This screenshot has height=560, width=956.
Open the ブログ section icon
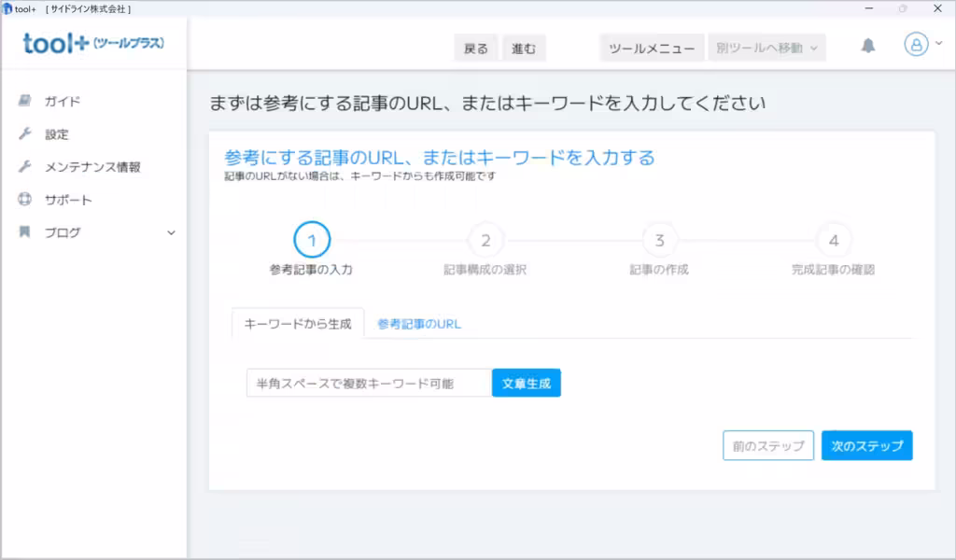[x=25, y=232]
